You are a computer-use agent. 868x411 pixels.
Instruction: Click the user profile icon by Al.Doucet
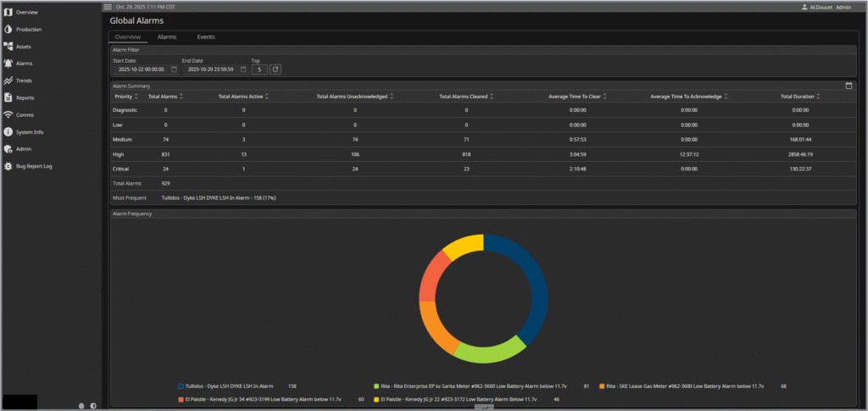point(804,7)
